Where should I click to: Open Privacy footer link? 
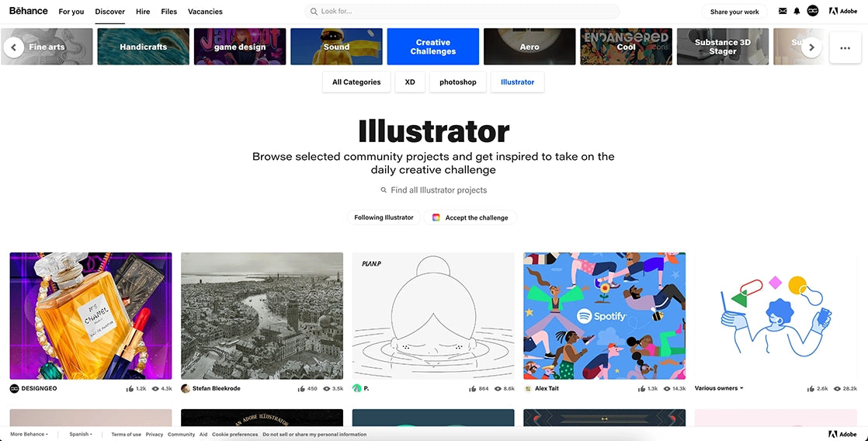155,434
